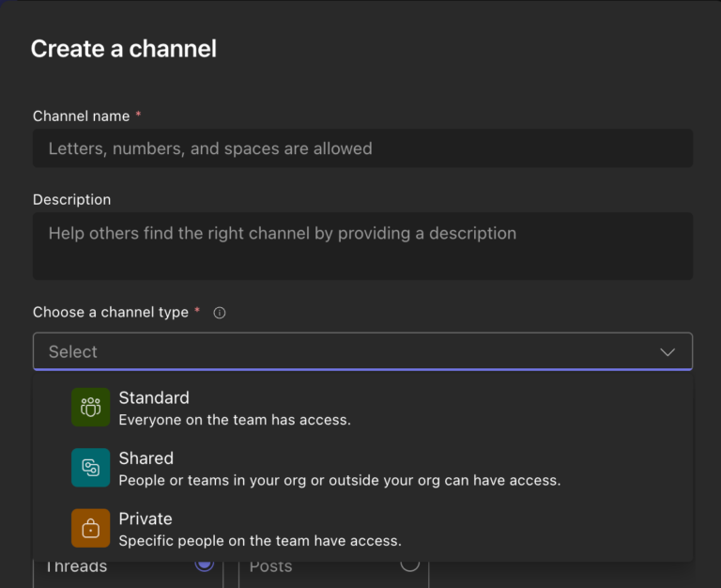Click 'People or teams in your org' description

(339, 480)
